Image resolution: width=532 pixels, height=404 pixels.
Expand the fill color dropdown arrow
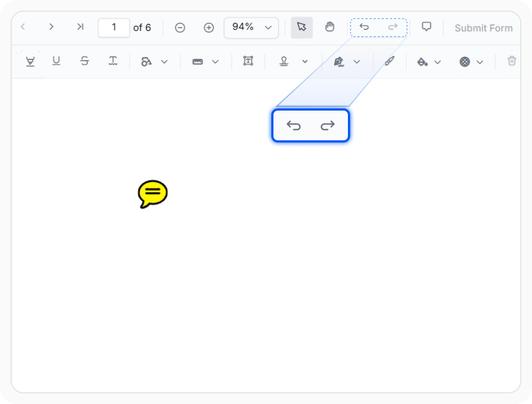click(438, 62)
